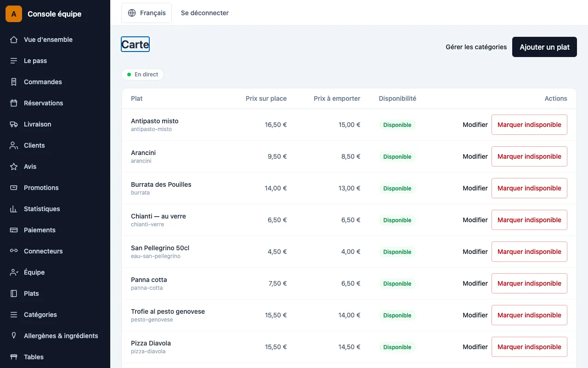The image size is (588, 368).
Task: Click the Avis star icon
Action: [x=14, y=167]
